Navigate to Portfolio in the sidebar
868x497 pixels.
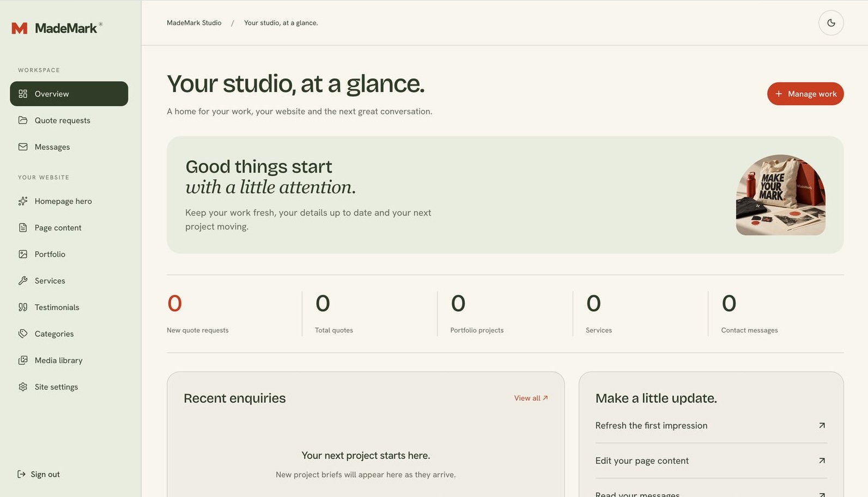click(69, 254)
